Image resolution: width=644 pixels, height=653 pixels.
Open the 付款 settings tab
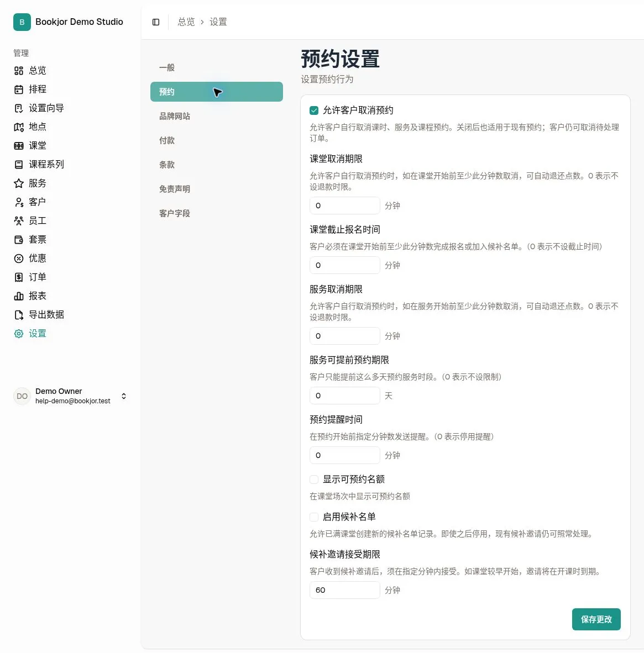pos(216,140)
